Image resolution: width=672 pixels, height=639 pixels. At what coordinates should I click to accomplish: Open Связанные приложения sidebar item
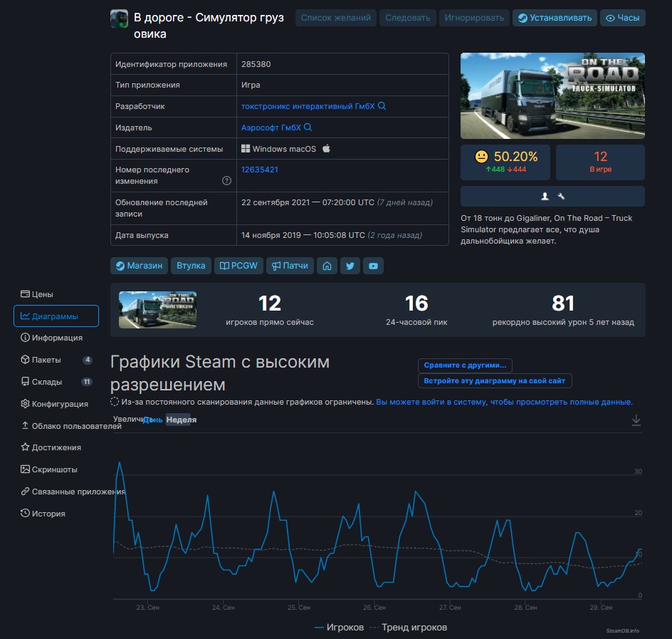pyautogui.click(x=73, y=492)
